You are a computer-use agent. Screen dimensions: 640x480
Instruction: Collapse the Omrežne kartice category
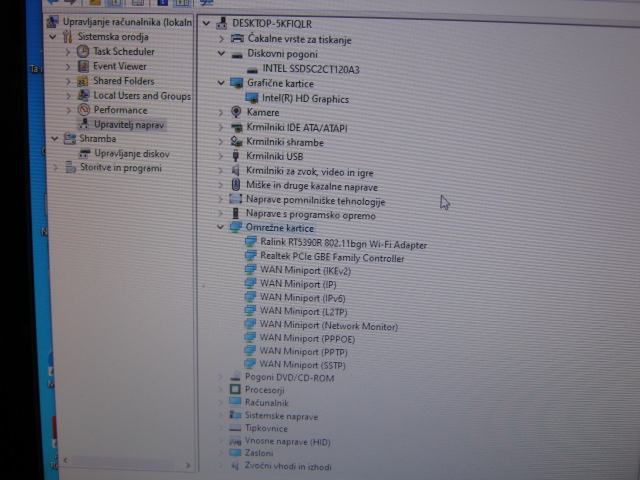pos(220,227)
